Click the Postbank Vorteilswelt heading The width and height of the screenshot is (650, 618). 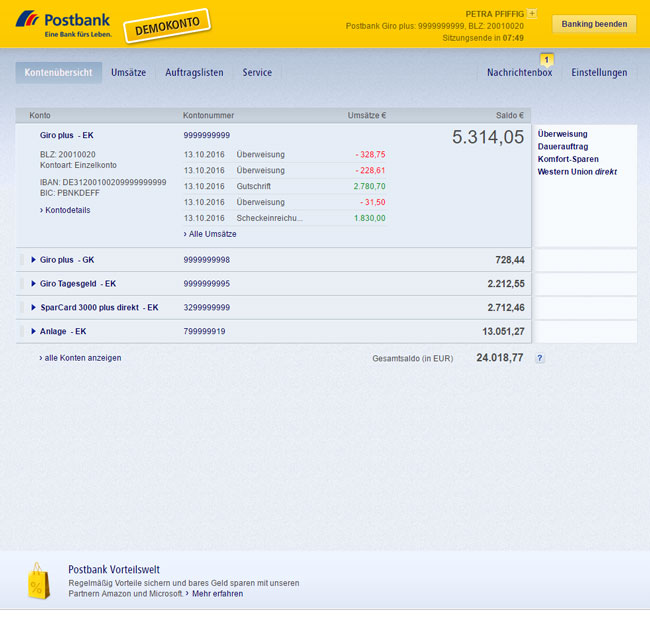pyautogui.click(x=114, y=570)
